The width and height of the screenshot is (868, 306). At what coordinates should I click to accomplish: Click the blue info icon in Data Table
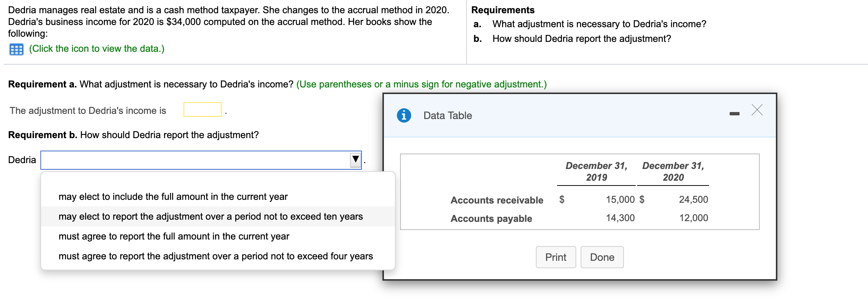404,115
